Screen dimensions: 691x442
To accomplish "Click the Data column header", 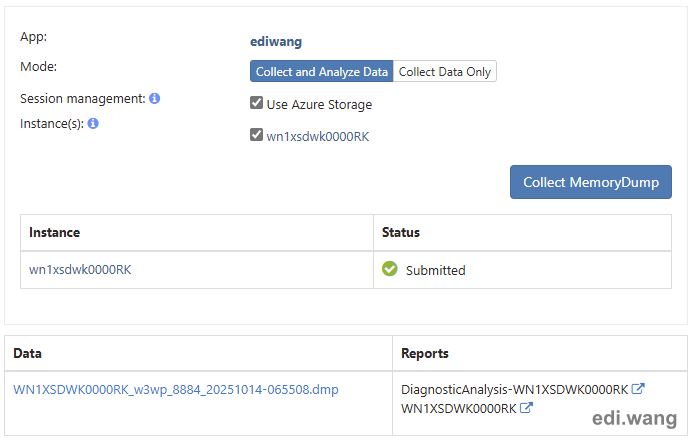I will click(x=27, y=353).
